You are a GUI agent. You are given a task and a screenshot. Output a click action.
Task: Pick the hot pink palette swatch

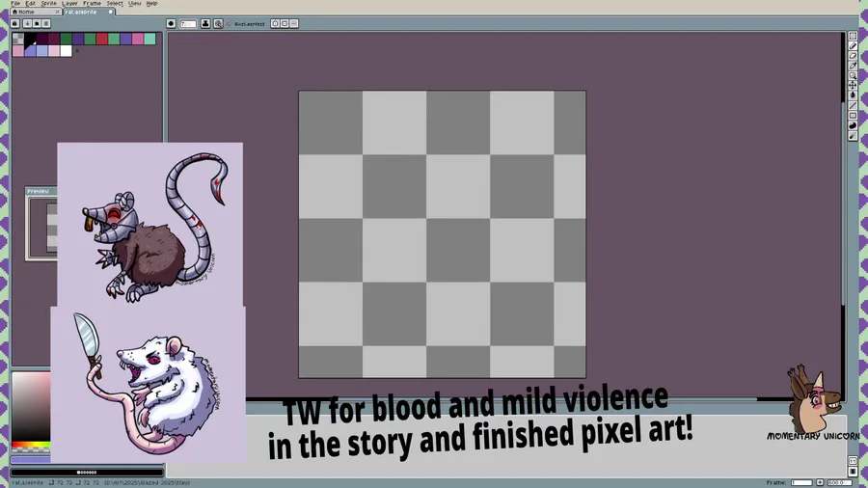(138, 39)
